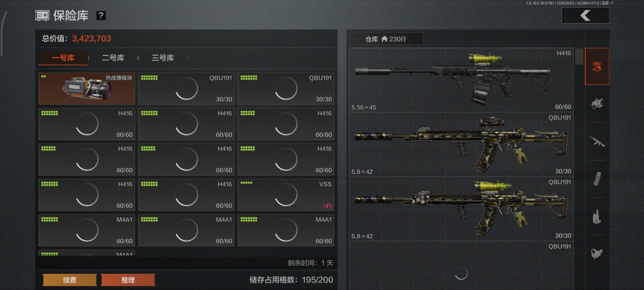Select first QBU191 slot in vault grid
The width and height of the screenshot is (644, 290).
pyautogui.click(x=186, y=89)
